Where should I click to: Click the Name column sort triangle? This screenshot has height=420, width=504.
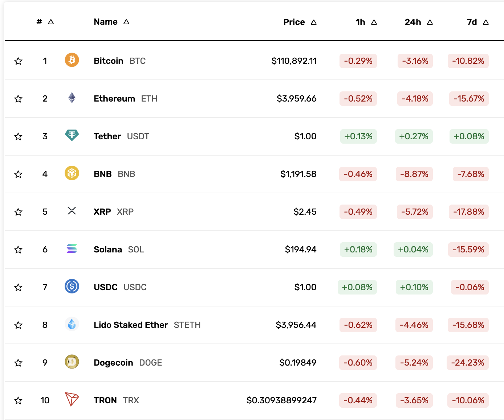click(126, 22)
